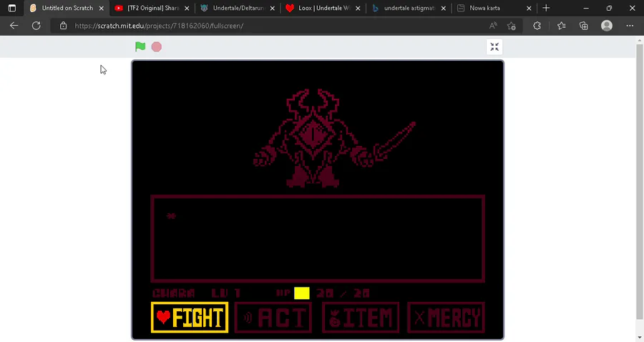This screenshot has width=644, height=342.
Task: View site information lock icon
Action: (x=63, y=26)
